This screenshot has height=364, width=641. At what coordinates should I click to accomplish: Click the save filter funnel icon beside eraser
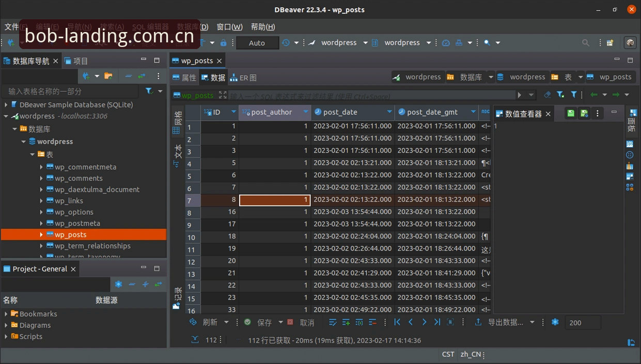(x=560, y=95)
